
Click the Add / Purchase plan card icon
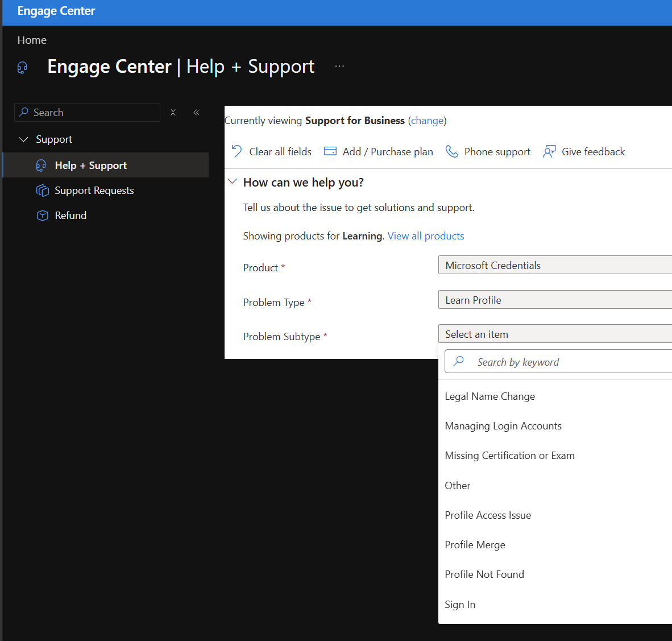(330, 151)
